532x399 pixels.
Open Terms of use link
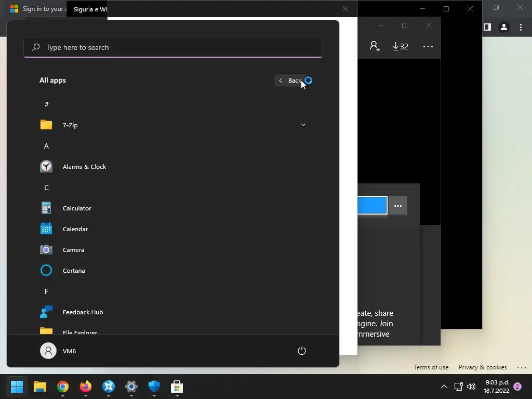431,367
